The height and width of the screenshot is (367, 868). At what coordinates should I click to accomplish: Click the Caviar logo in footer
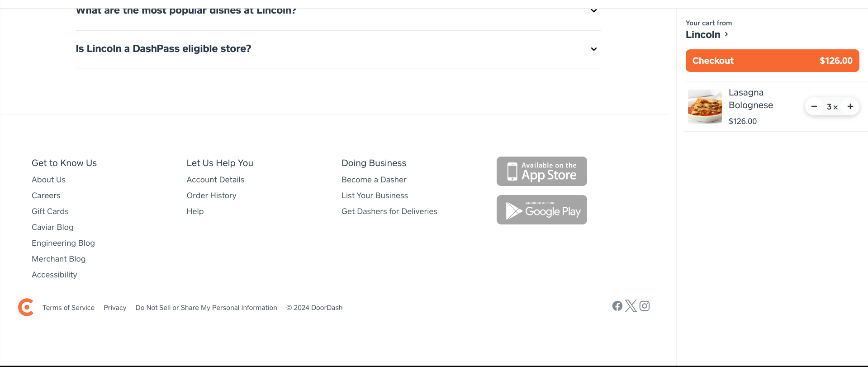click(26, 307)
